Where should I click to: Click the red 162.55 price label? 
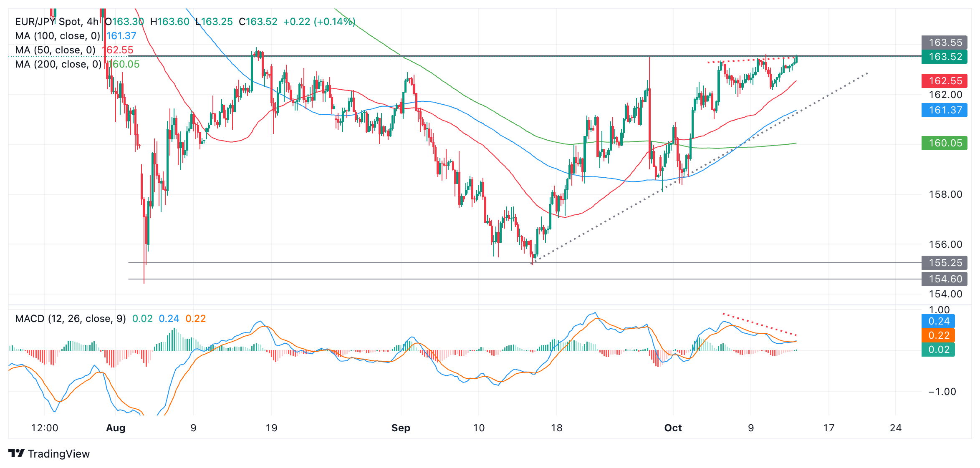[944, 81]
